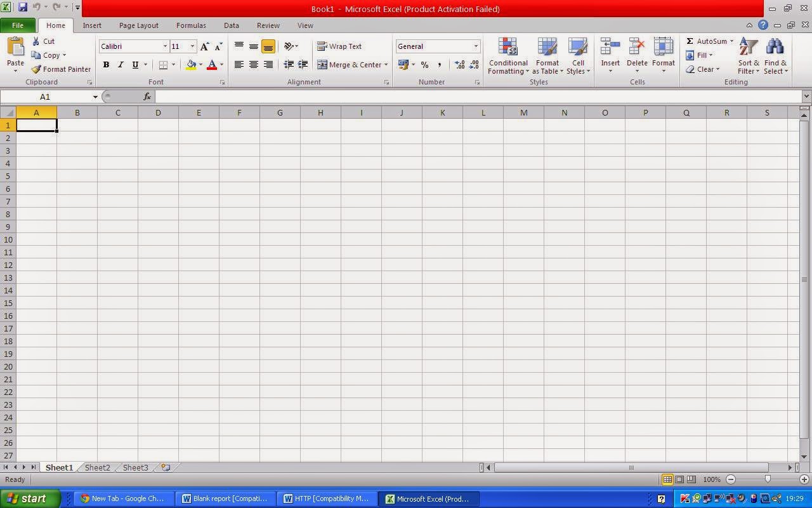Screen dimensions: 812x508
Task: Enable Wrap Text for selection
Action: pos(341,46)
